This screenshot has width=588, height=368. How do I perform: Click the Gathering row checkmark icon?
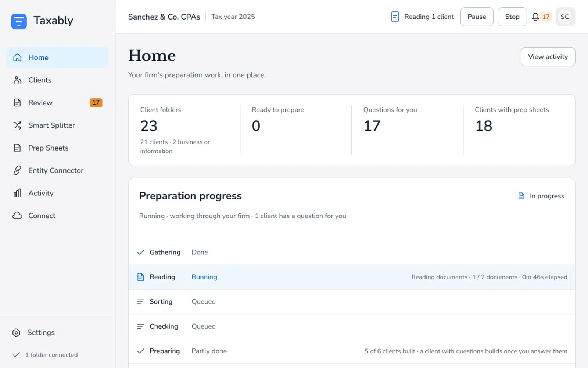pos(140,252)
